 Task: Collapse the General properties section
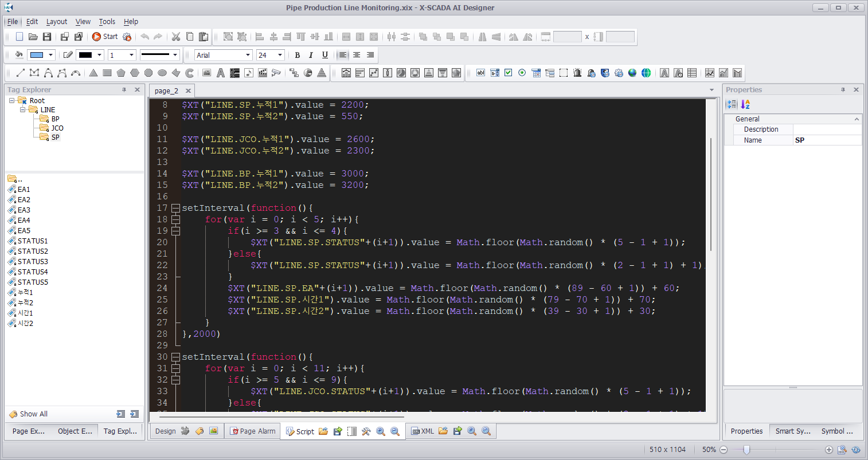click(x=857, y=119)
